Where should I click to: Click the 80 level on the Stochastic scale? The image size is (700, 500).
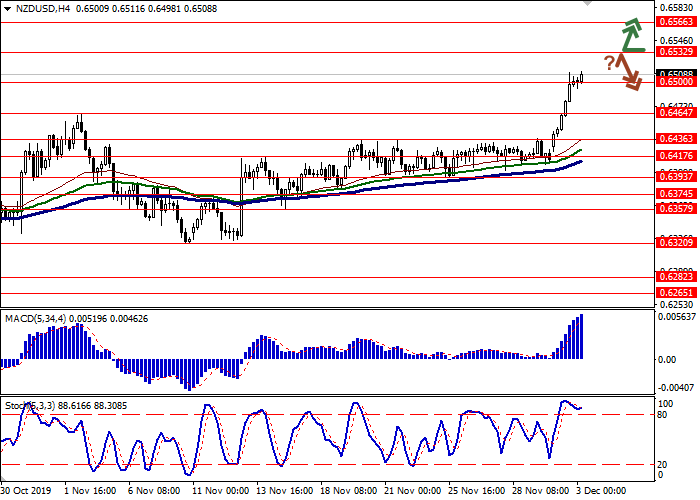pyautogui.click(x=664, y=414)
